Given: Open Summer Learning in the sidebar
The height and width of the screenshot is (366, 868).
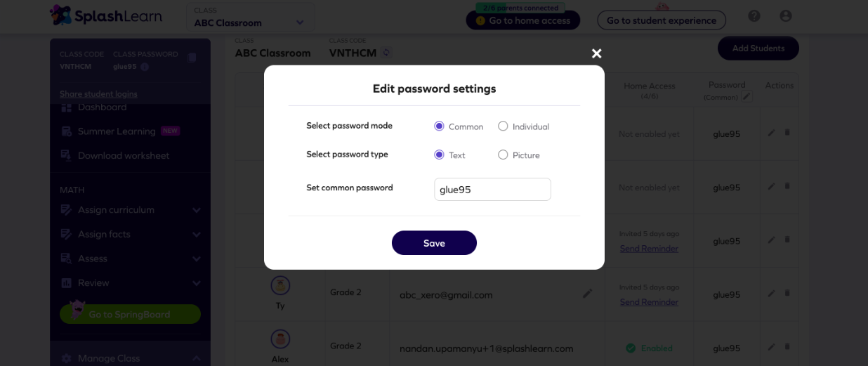Looking at the screenshot, I should pyautogui.click(x=117, y=131).
